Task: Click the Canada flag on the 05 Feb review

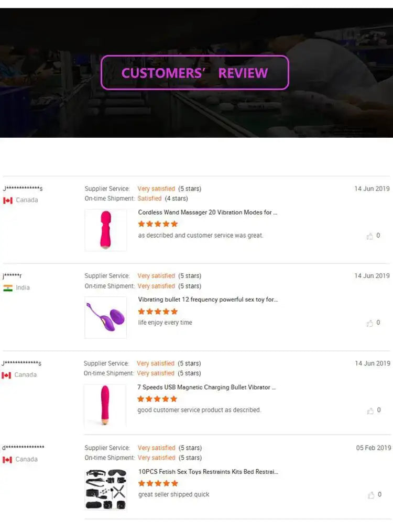Action: [x=8, y=459]
